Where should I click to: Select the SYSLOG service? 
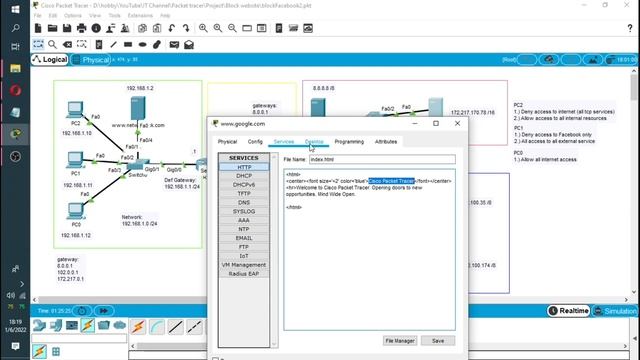tap(244, 211)
